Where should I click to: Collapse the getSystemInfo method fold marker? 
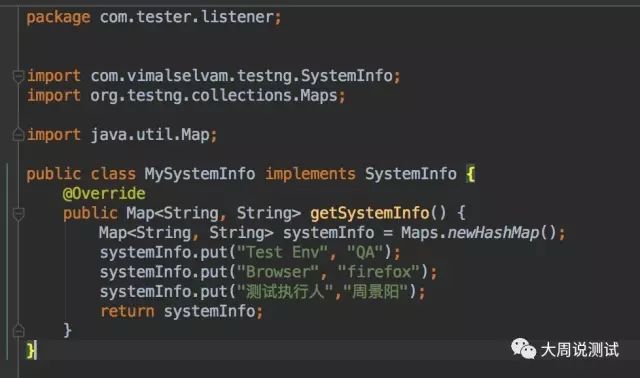tap(18, 213)
